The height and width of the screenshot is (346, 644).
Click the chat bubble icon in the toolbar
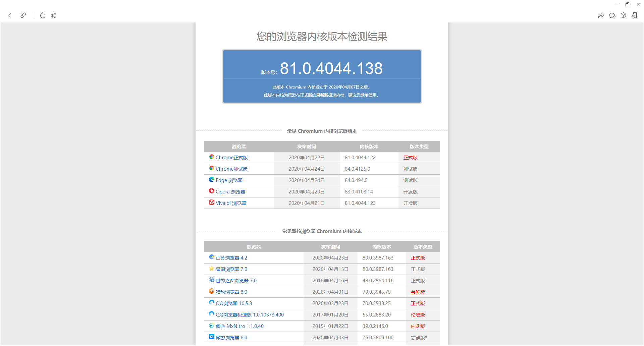click(612, 15)
